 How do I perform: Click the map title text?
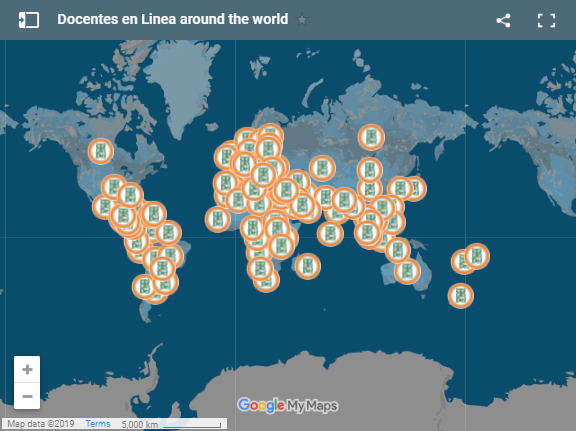(173, 19)
